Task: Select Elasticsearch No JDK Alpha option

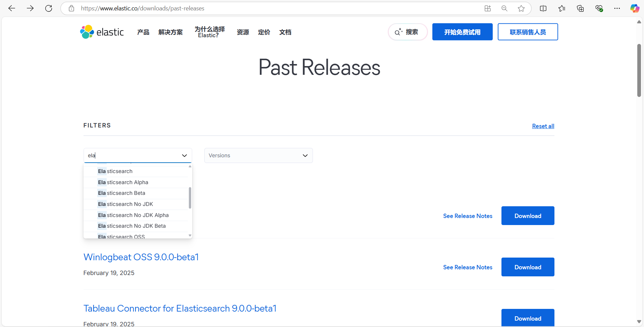Action: 136,215
